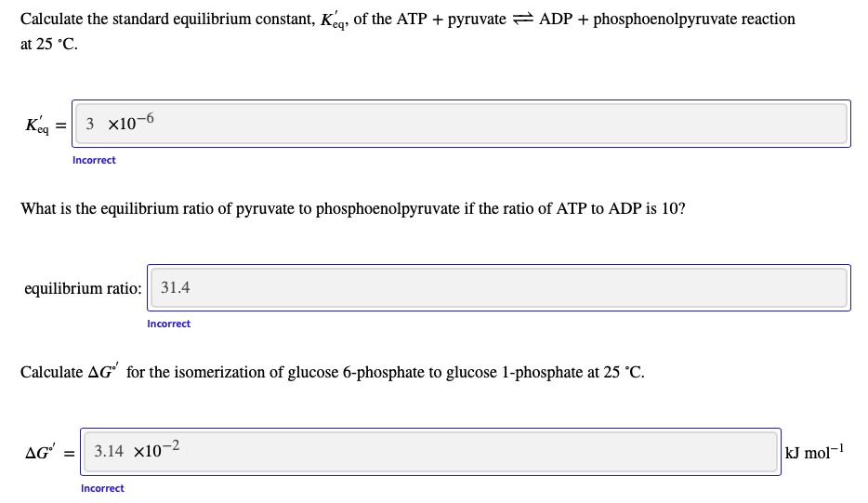Screen dimensions: 868x503
Task: Click the pyruvate to phosphoenolpyruvate ratio question
Action: [x=353, y=209]
